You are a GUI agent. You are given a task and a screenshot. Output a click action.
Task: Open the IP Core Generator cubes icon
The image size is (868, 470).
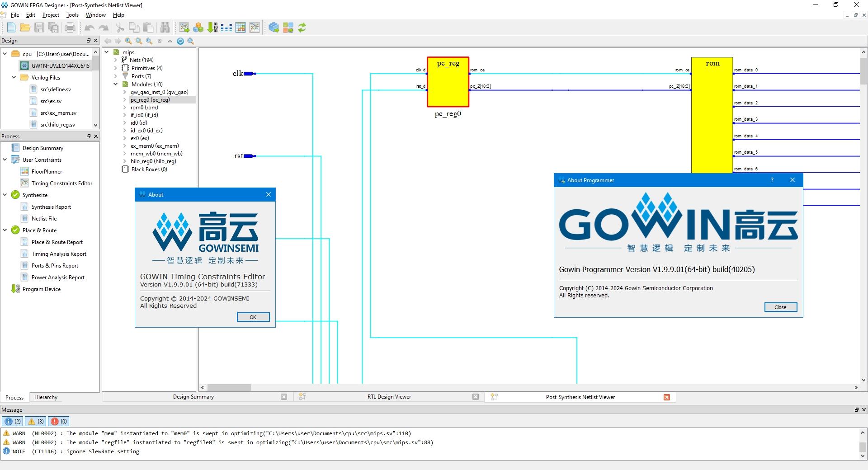(x=198, y=28)
